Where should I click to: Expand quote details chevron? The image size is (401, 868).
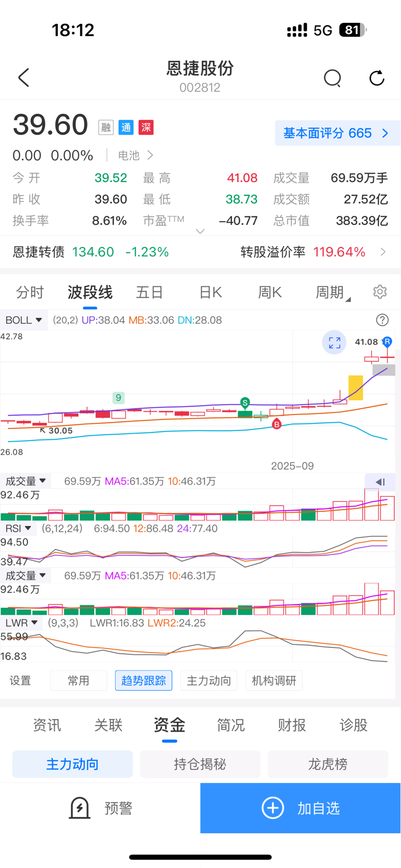coord(200,231)
